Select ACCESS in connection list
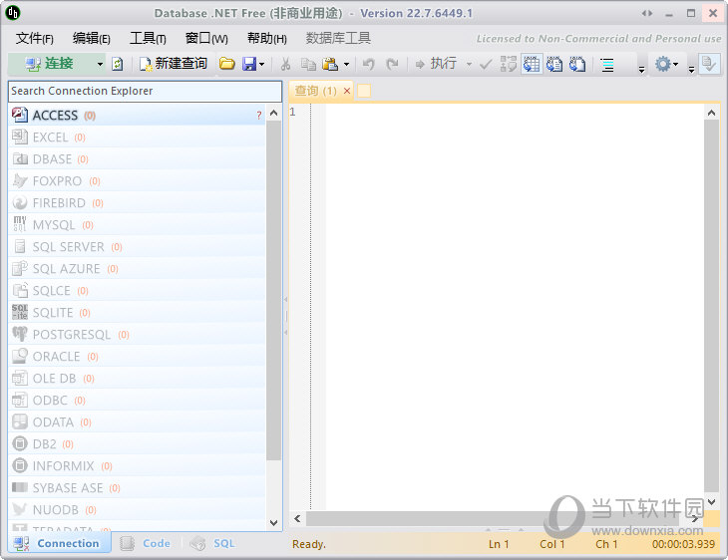This screenshot has width=728, height=560. tap(137, 115)
